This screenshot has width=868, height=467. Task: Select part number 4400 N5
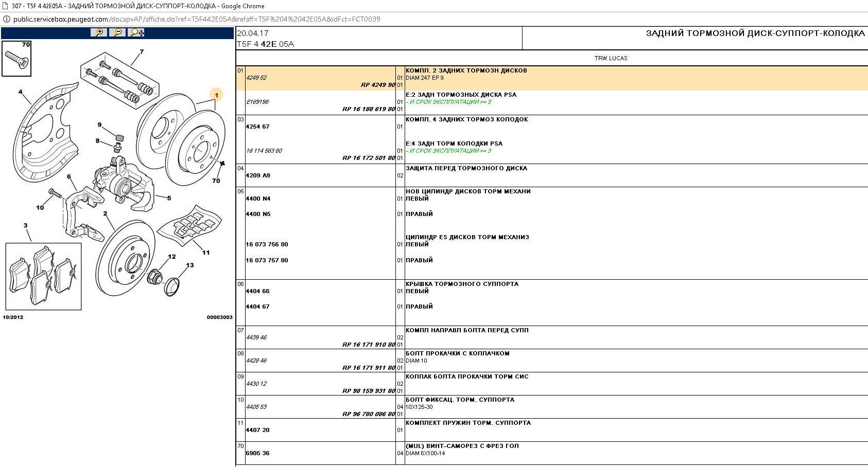click(258, 214)
